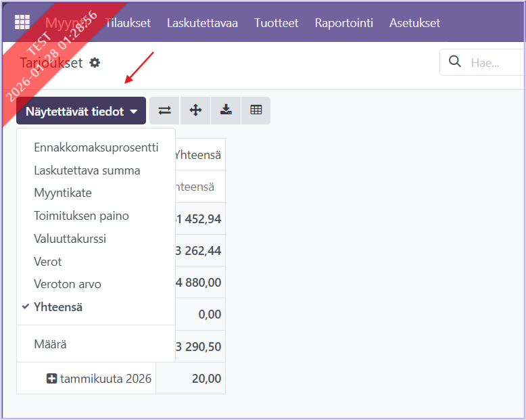Click the Hae search input field
Viewport: 526px width, 420px height.
tap(494, 62)
